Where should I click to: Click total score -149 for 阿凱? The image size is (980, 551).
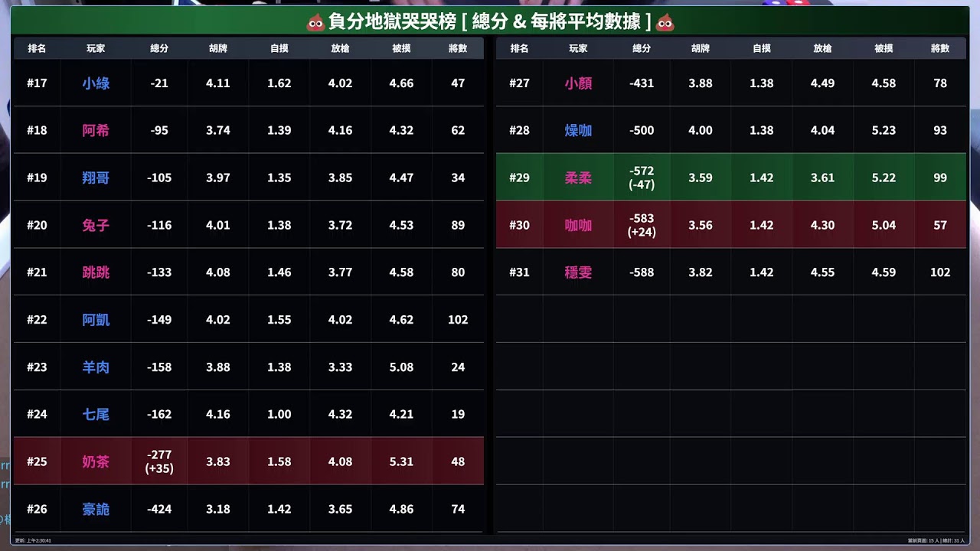(x=159, y=320)
